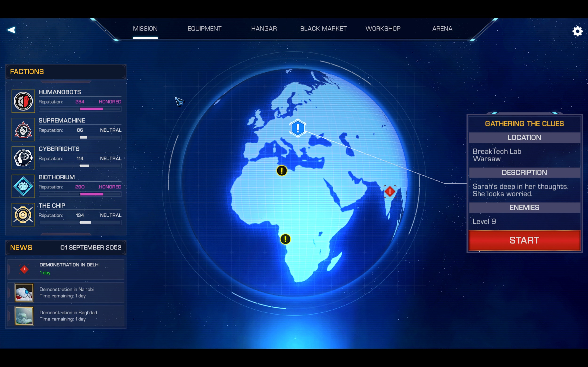Click the Factions panel header
The width and height of the screenshot is (588, 367).
(66, 72)
